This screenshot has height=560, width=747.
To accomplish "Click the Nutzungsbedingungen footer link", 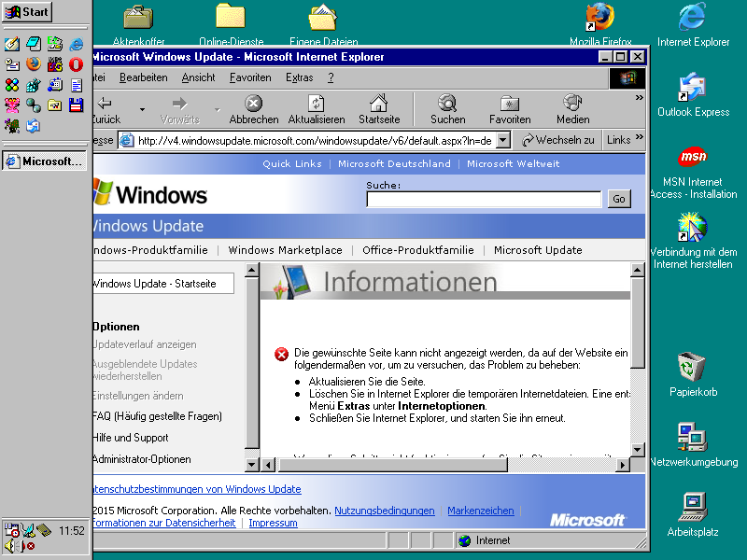I will click(x=385, y=511).
